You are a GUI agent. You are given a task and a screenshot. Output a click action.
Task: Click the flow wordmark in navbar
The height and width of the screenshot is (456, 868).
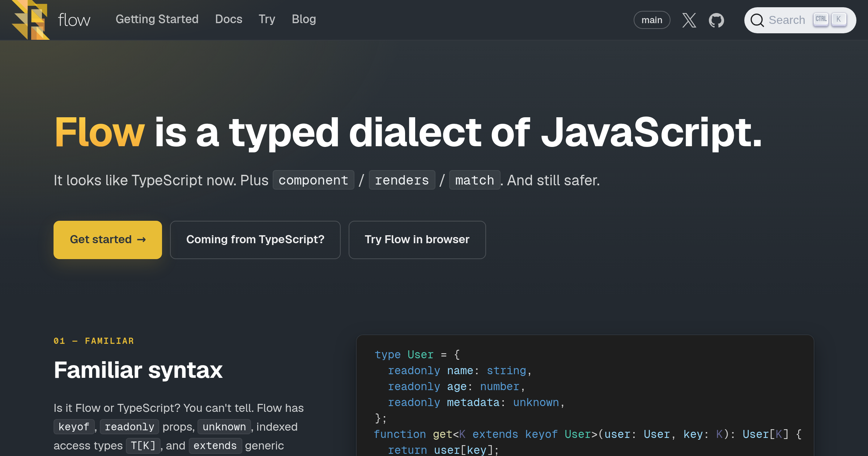[x=74, y=20]
